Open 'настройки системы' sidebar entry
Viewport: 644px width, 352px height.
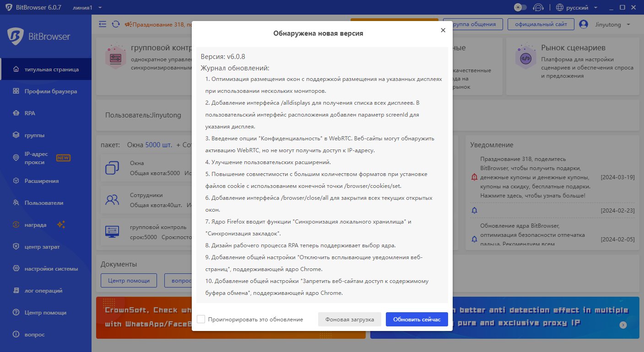tap(46, 269)
